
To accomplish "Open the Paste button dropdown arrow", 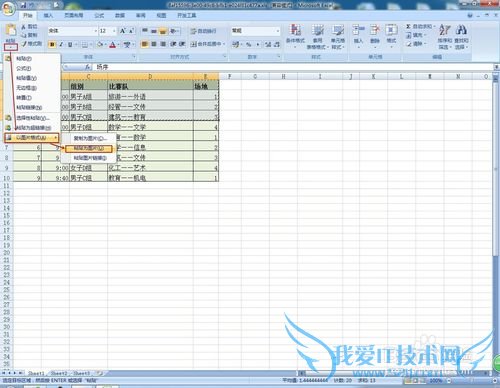I will pyautogui.click(x=11, y=47).
